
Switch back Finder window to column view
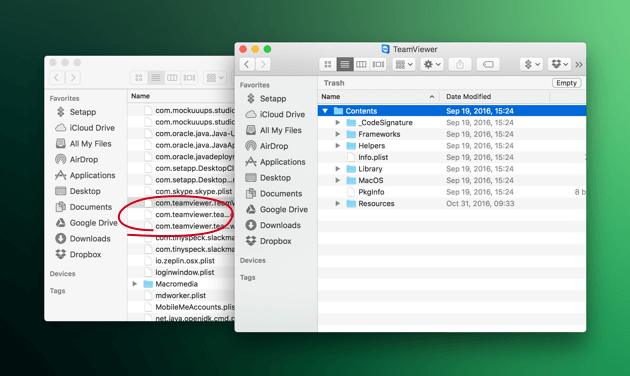172,78
